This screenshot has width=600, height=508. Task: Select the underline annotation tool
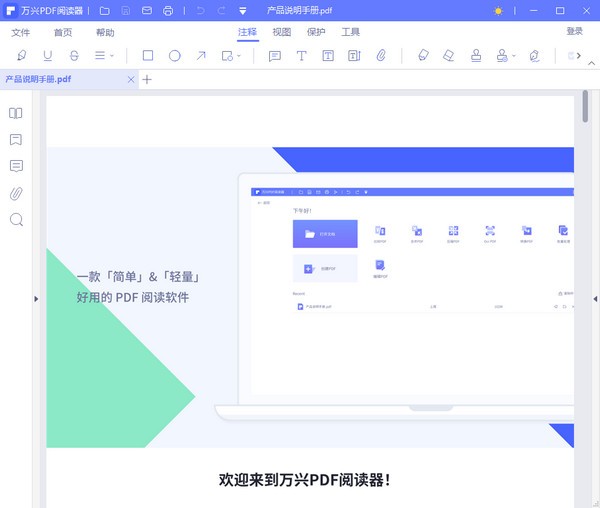click(x=47, y=56)
